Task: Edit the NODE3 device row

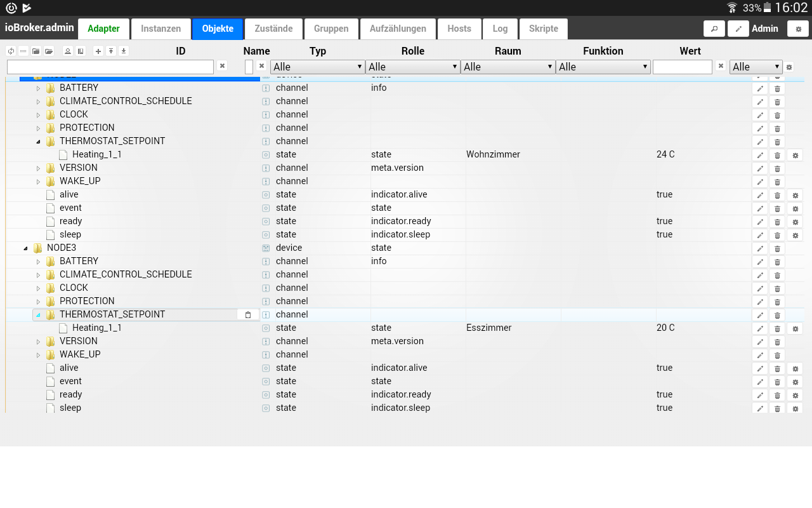Action: coord(760,248)
